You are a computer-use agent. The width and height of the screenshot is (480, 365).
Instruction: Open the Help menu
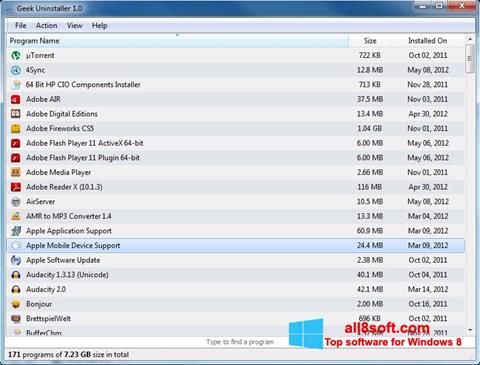[x=100, y=26]
